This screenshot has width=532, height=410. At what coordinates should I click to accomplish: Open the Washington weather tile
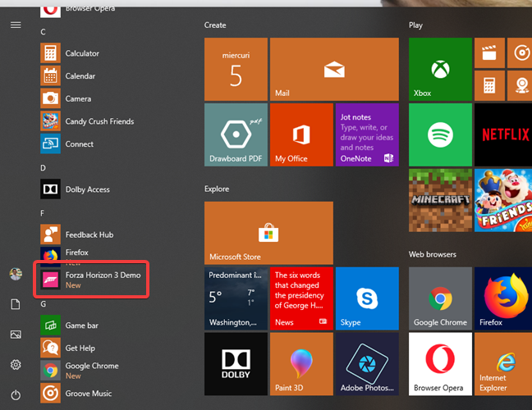(236, 298)
